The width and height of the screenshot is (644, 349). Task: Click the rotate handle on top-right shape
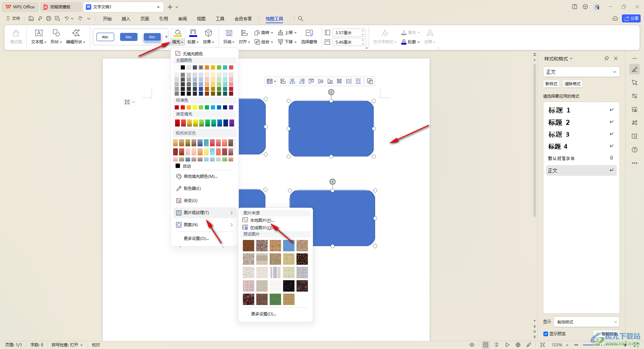[x=331, y=92]
